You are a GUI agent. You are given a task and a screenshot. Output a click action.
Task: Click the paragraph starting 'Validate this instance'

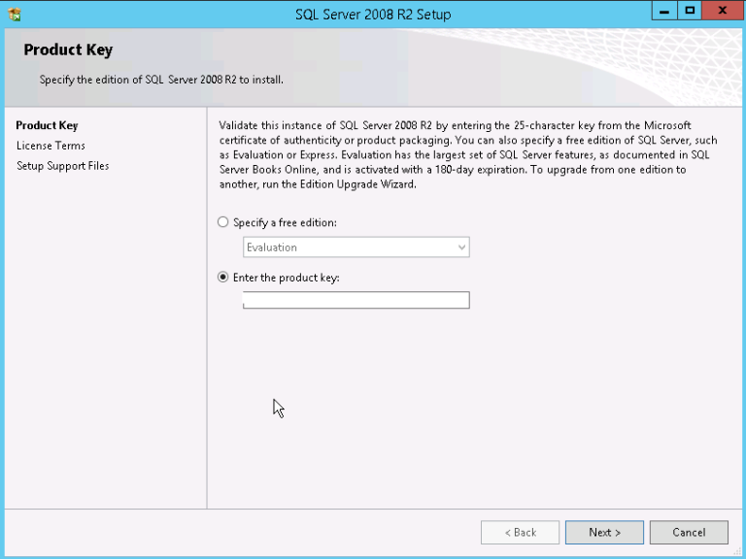(x=468, y=155)
